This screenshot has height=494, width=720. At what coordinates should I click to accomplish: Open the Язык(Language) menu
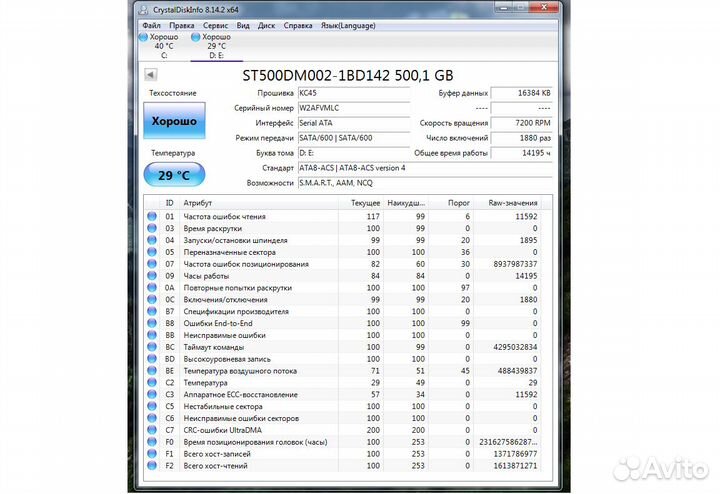[x=348, y=26]
